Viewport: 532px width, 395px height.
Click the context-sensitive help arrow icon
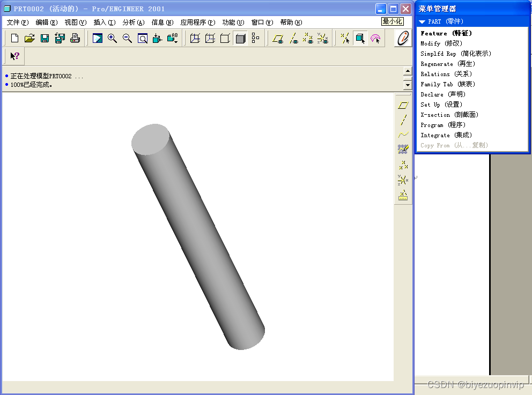15,56
